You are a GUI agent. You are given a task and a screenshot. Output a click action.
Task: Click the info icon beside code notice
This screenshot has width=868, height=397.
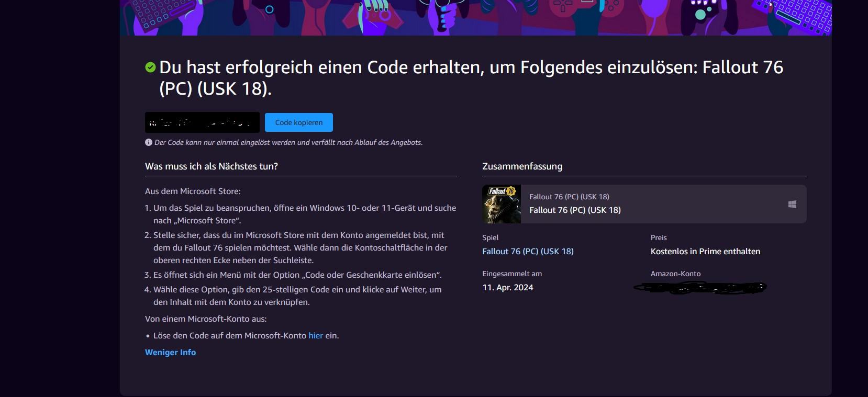[x=149, y=142]
